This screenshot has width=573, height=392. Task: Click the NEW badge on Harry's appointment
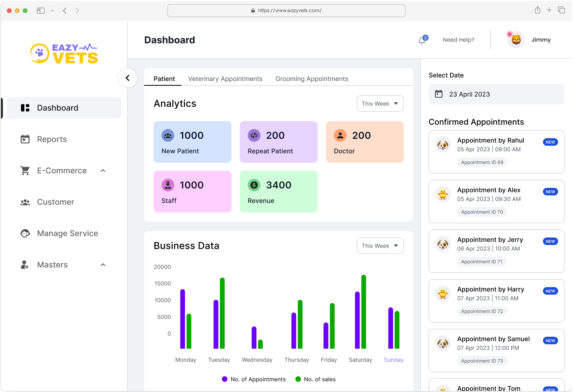pos(550,291)
